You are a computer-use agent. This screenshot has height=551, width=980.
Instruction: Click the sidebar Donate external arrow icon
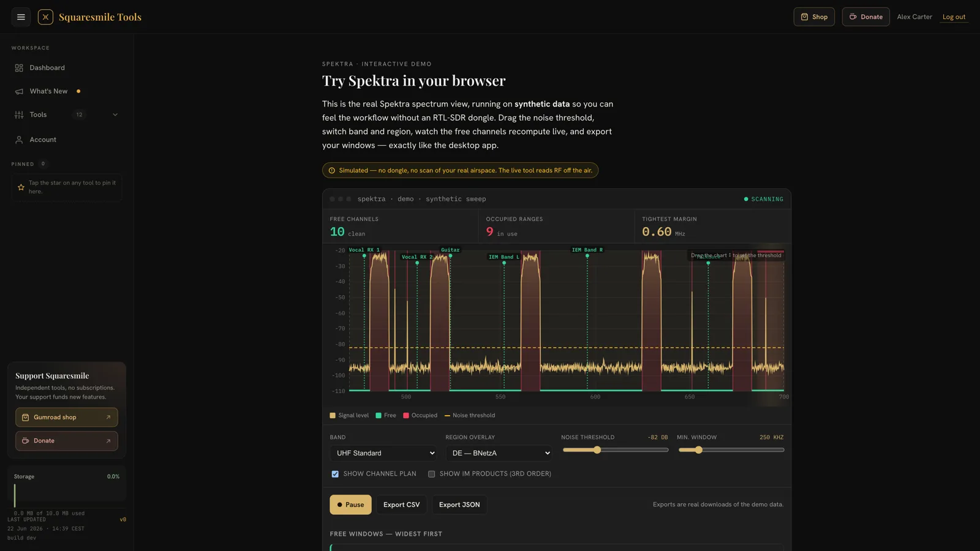[x=108, y=441]
